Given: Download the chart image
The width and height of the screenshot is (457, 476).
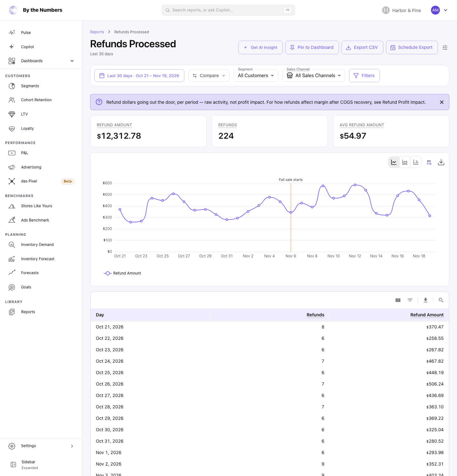Looking at the screenshot, I should [441, 162].
